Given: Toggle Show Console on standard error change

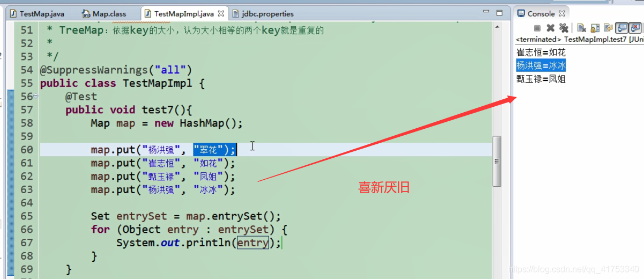Looking at the screenshot, I should [x=635, y=28].
